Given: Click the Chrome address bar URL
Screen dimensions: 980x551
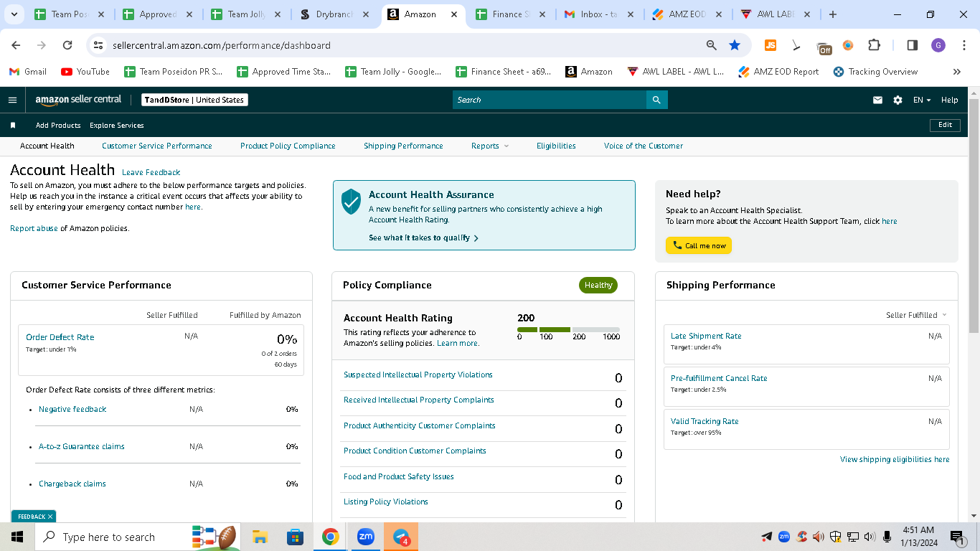Looking at the screenshot, I should (x=222, y=45).
